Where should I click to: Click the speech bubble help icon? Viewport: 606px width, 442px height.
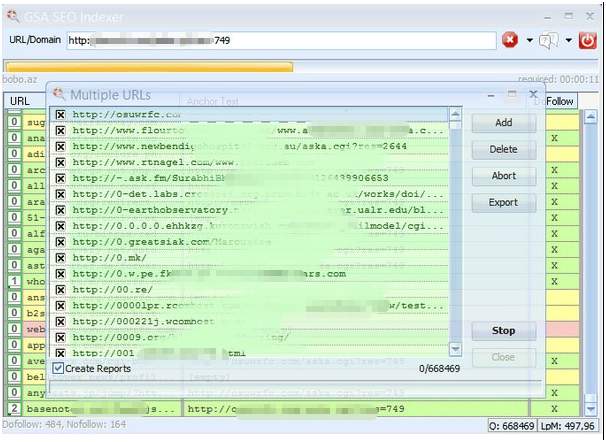point(549,41)
